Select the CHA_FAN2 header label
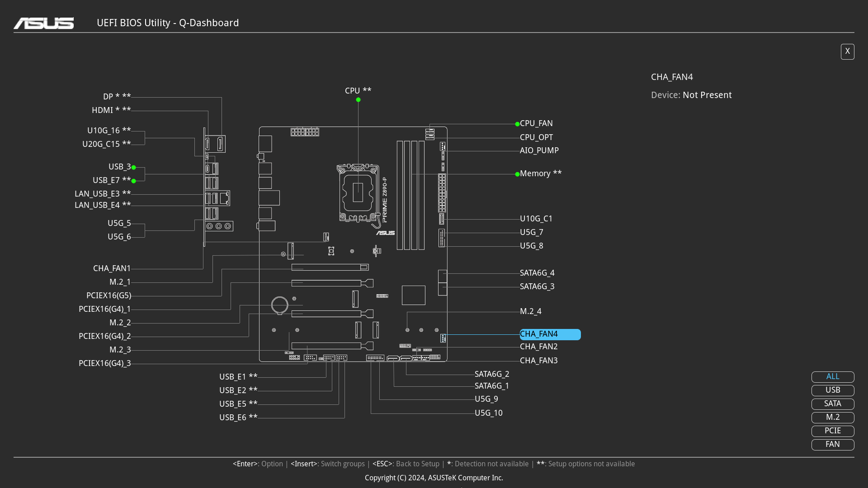This screenshot has height=488, width=868. point(539,347)
